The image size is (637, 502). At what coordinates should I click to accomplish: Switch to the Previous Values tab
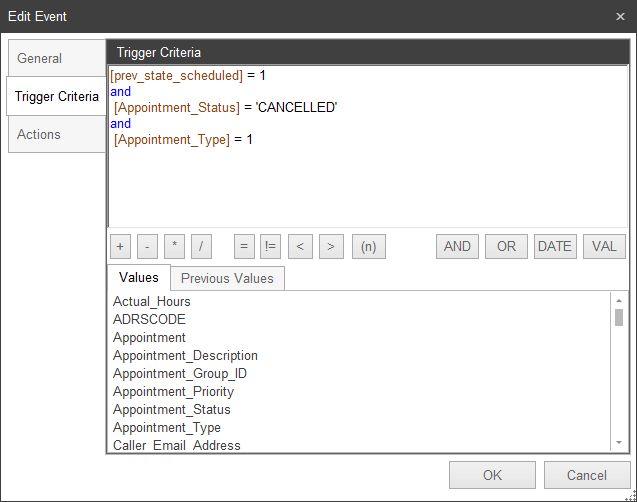tap(228, 278)
